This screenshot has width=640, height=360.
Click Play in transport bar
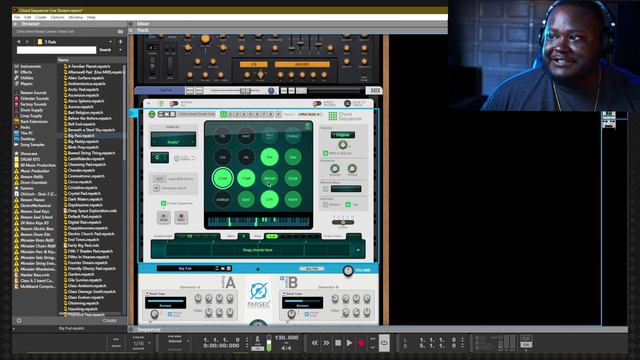coord(349,343)
